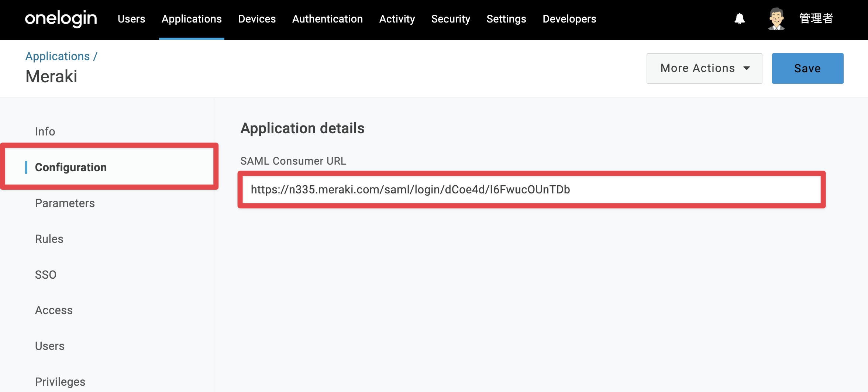Open the 管理者 user menu

[x=816, y=18]
